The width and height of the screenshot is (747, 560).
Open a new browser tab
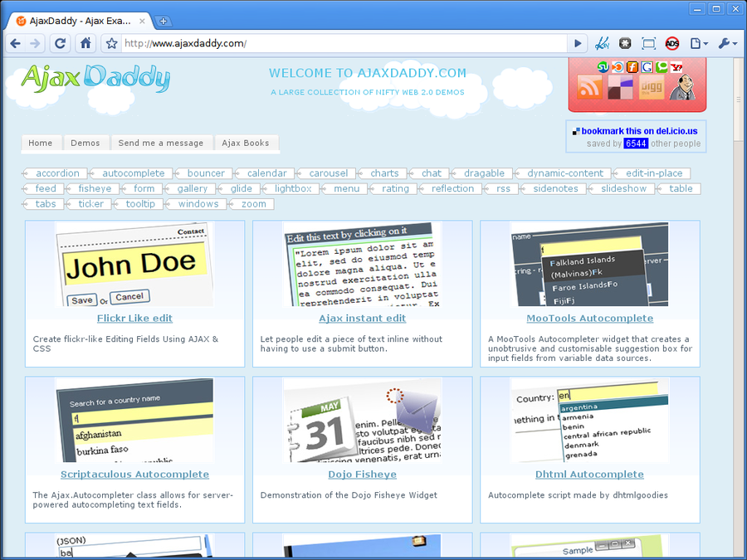click(x=163, y=21)
